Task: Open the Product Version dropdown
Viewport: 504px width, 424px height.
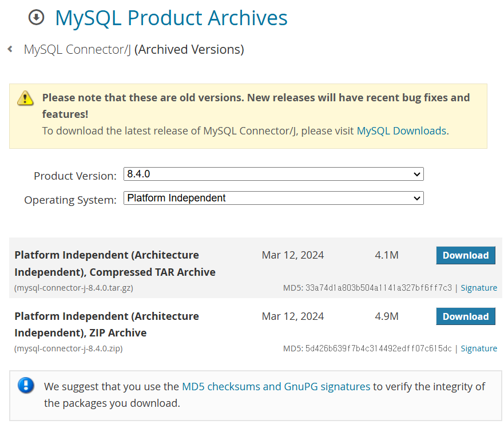Action: click(x=273, y=174)
